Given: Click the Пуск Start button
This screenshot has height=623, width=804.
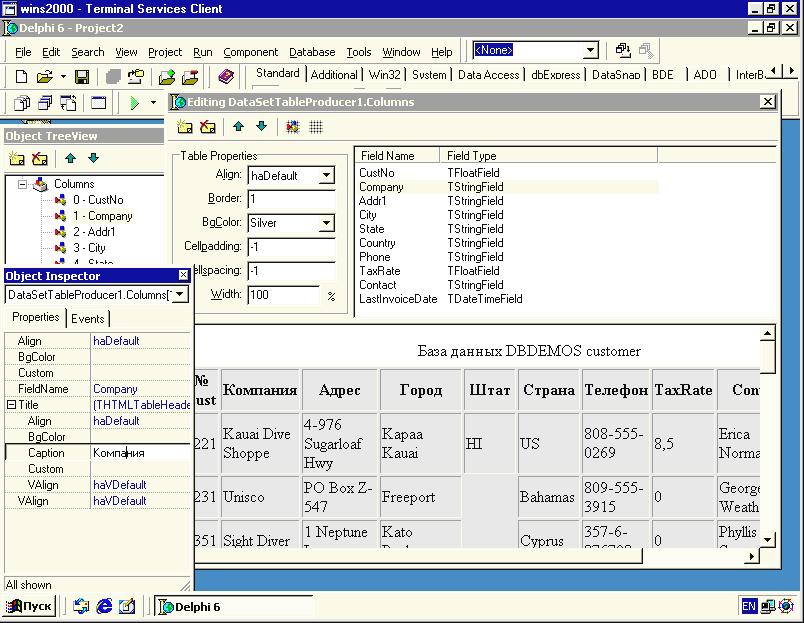Looking at the screenshot, I should (x=30, y=606).
